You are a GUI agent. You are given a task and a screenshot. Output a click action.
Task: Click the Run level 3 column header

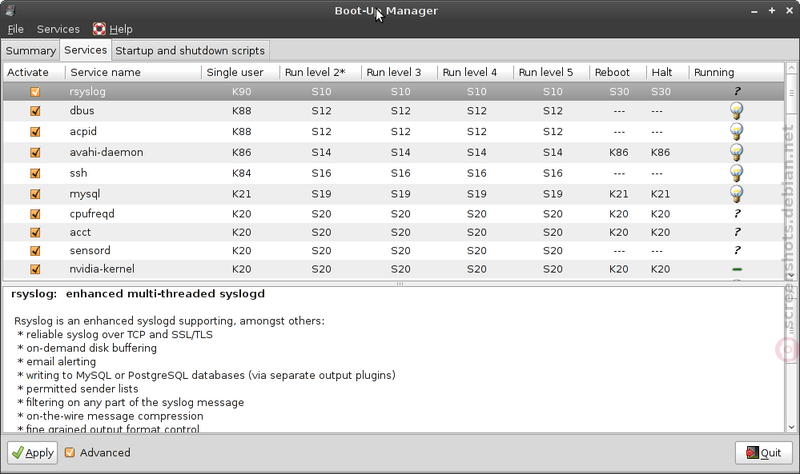399,72
